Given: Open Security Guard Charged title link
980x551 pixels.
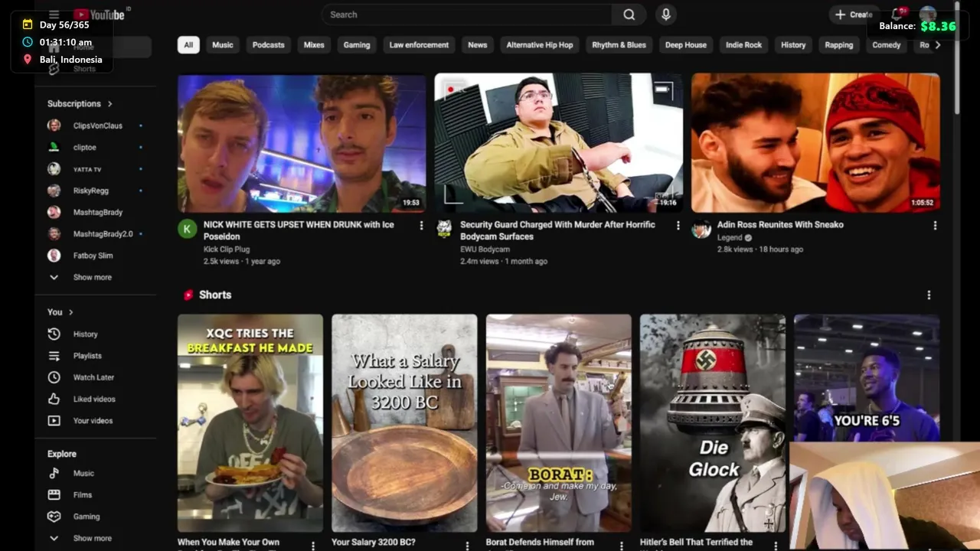Looking at the screenshot, I should (x=557, y=230).
